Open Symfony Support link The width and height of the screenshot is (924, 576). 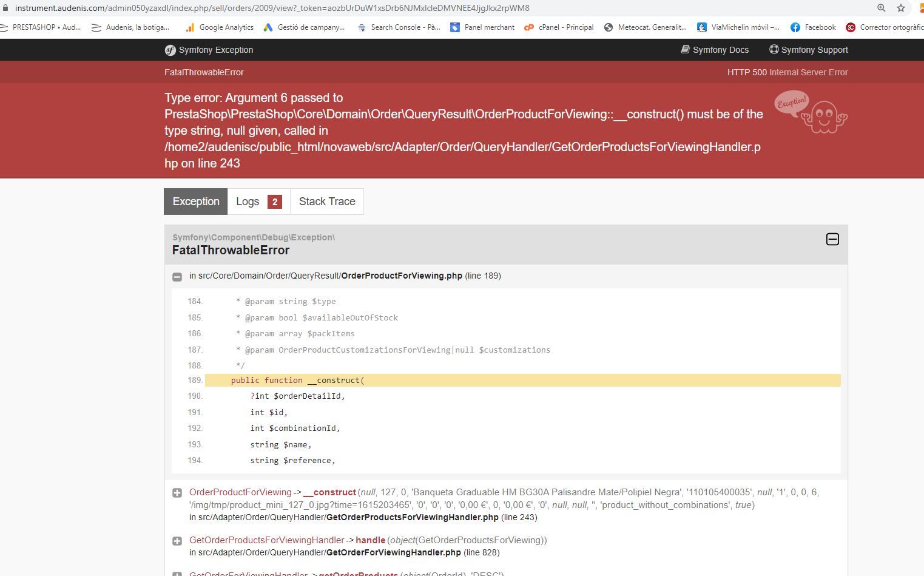click(809, 50)
